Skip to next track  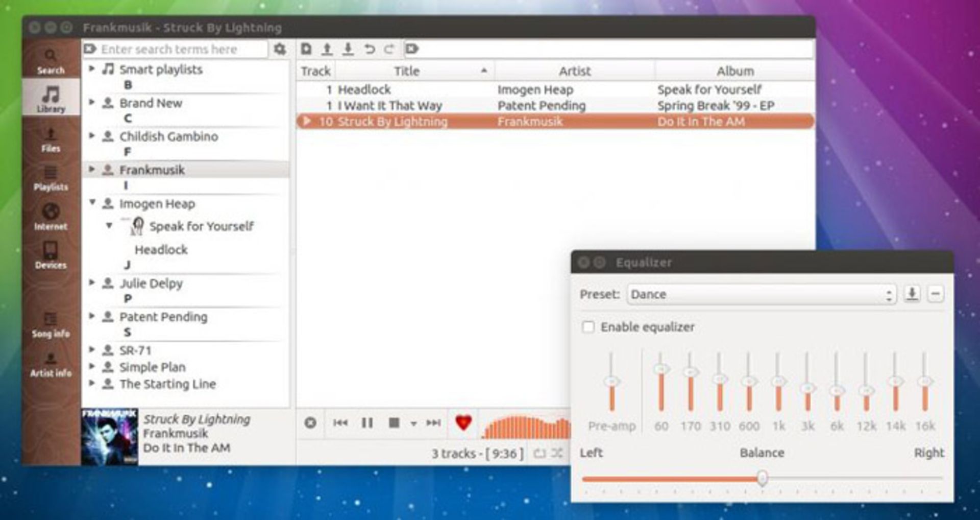click(433, 423)
